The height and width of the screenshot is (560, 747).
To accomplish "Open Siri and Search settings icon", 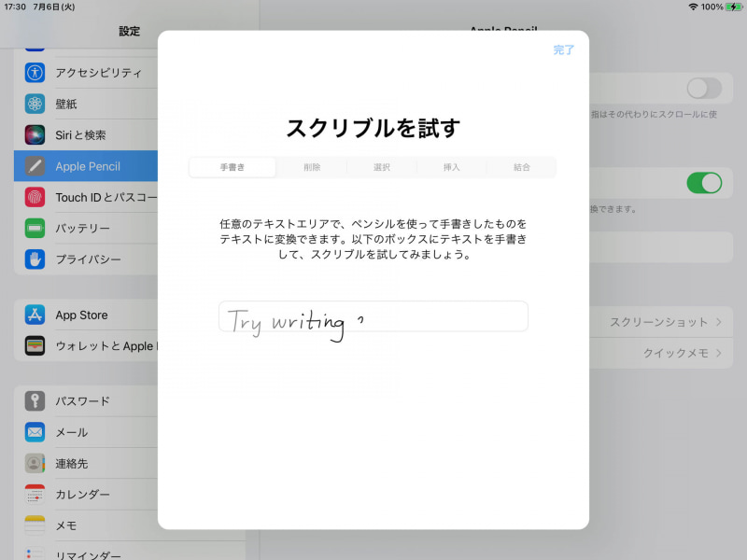I will click(35, 134).
